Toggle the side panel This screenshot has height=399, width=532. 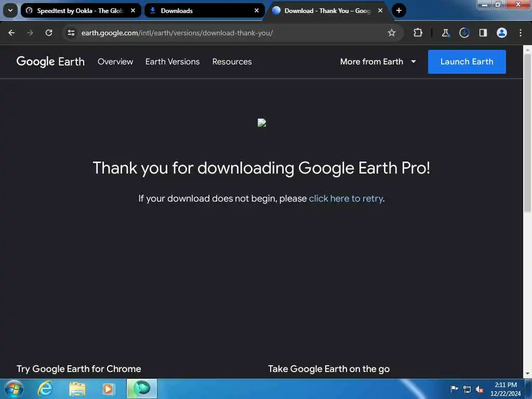pos(483,33)
